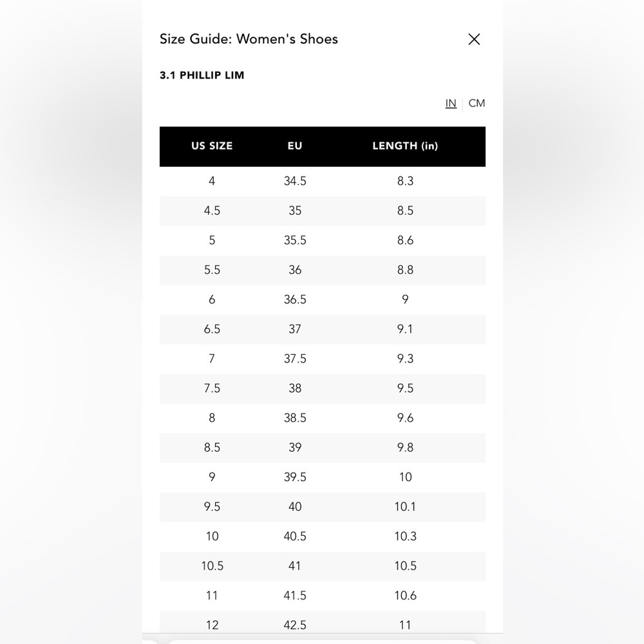The height and width of the screenshot is (644, 644).
Task: Click the Size Guide: Women's Shoes title
Action: pyautogui.click(x=249, y=39)
